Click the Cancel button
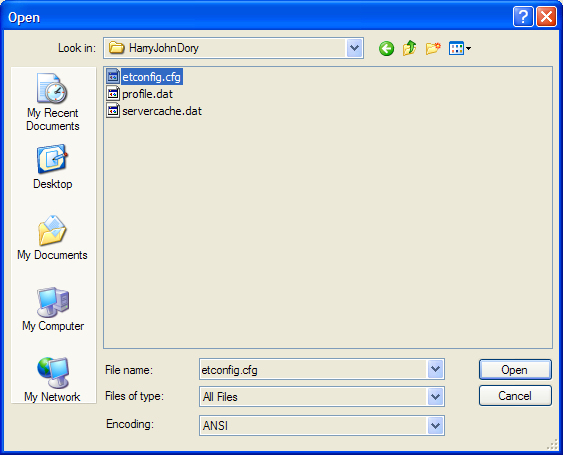563x455 pixels. click(x=515, y=396)
